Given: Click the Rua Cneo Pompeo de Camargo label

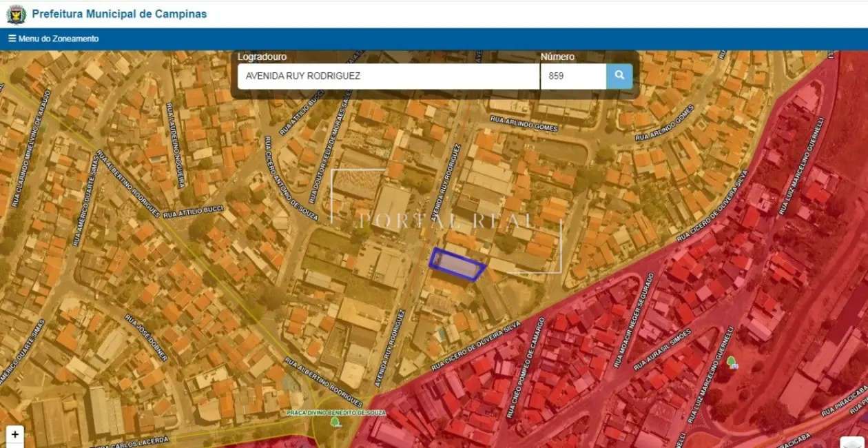Looking at the screenshot, I should pyautogui.click(x=526, y=368).
